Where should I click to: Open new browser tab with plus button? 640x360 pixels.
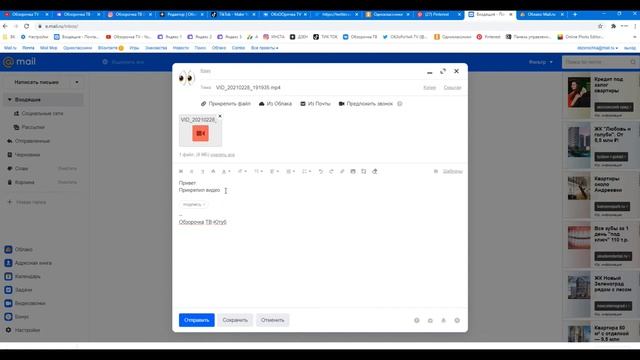tap(575, 14)
